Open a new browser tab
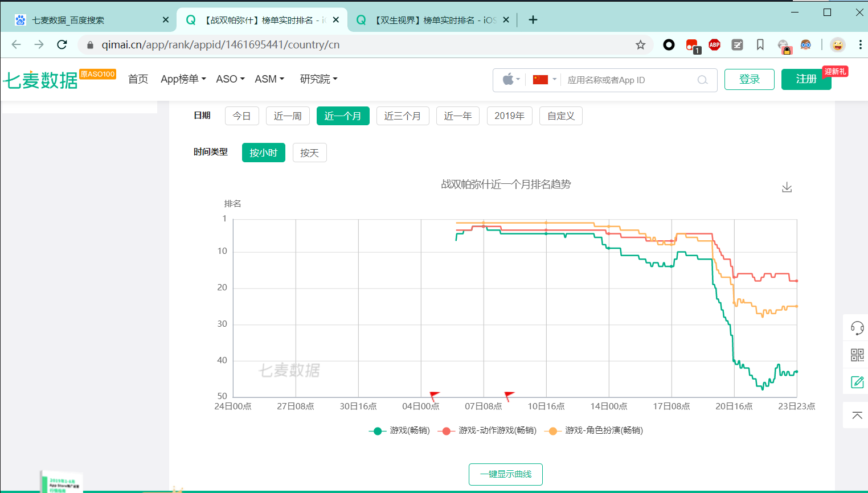Screen dimensions: 868x493 coord(533,20)
